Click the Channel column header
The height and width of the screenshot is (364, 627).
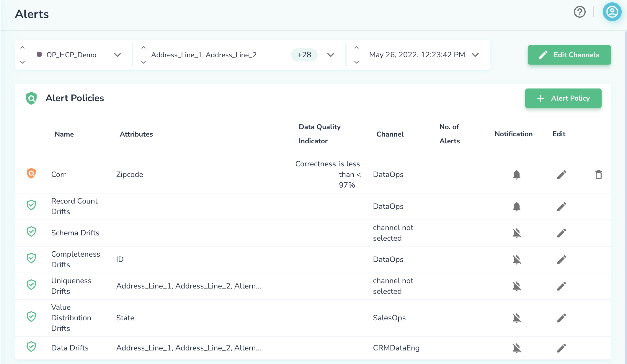point(390,134)
